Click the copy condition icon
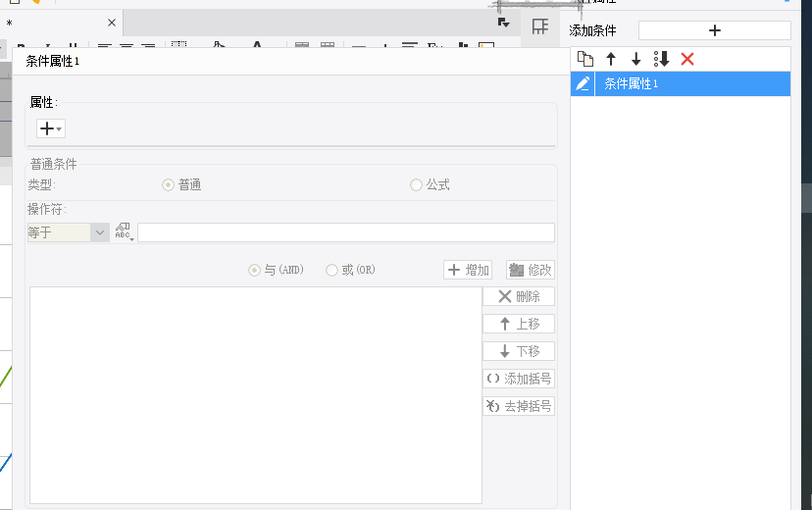Image resolution: width=812 pixels, height=510 pixels. pyautogui.click(x=584, y=60)
